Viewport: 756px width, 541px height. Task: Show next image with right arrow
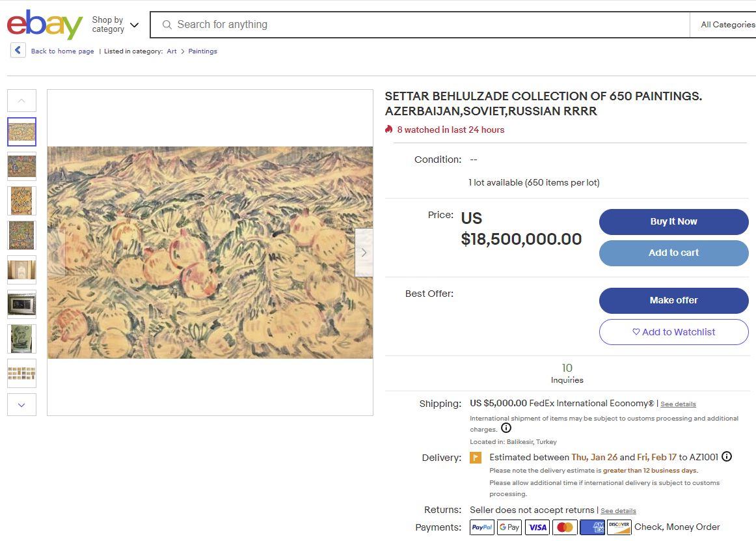[x=364, y=253]
